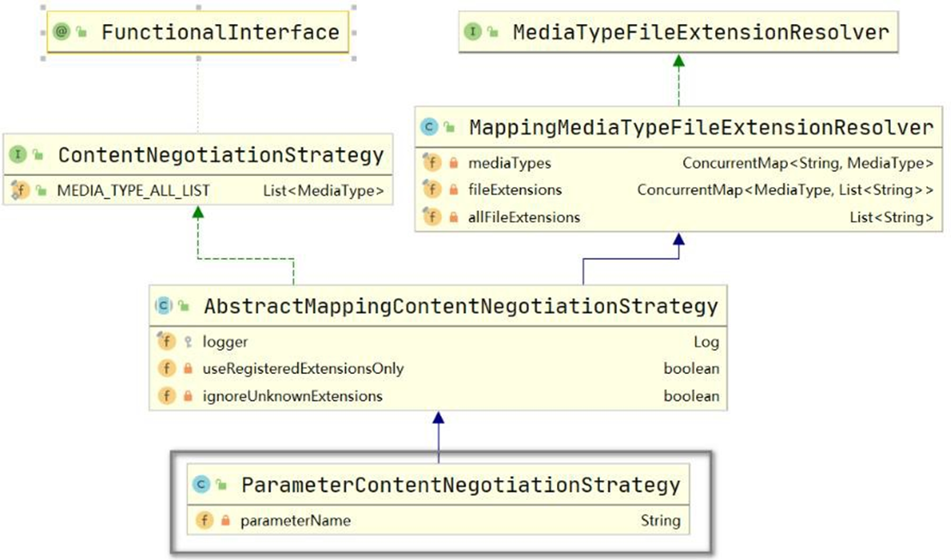This screenshot has height=560, width=951.
Task: Select the AbstractMappingContentNegotiationStrategy node header
Action: pos(460,306)
